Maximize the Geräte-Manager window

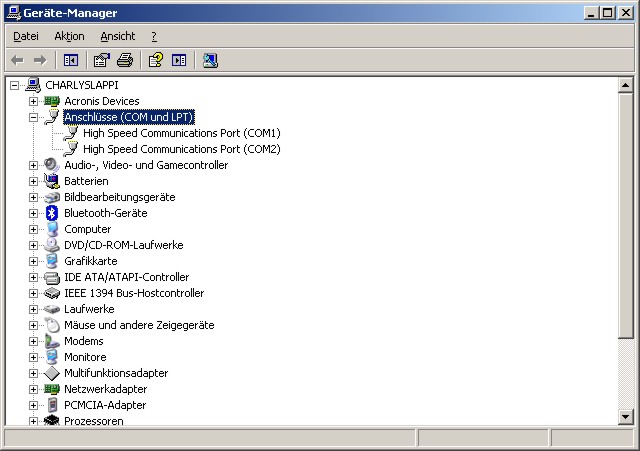[607, 13]
